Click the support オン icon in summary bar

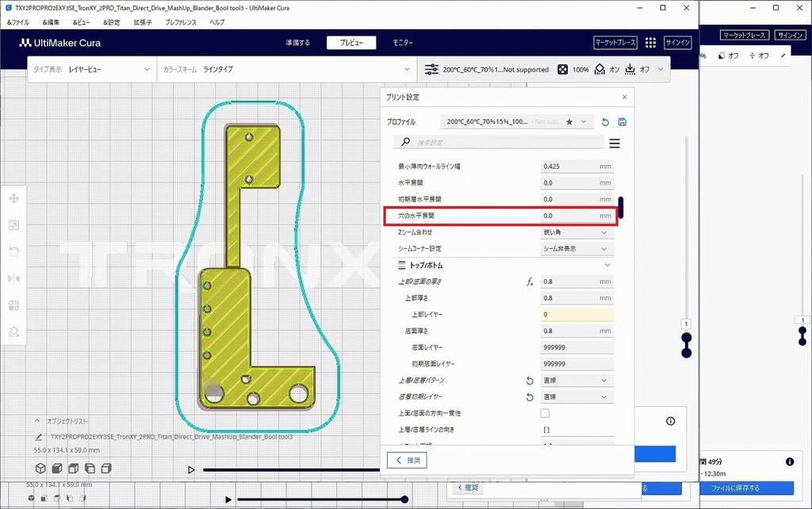[599, 70]
